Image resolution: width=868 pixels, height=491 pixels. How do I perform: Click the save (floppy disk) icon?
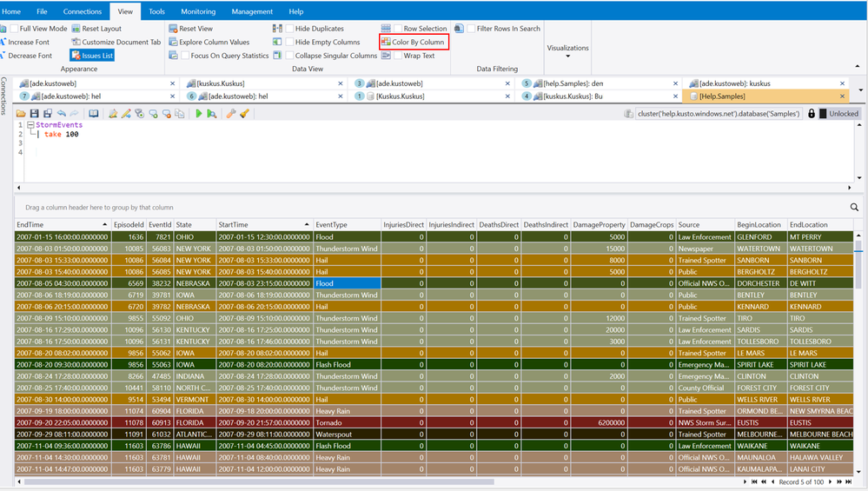(x=35, y=114)
